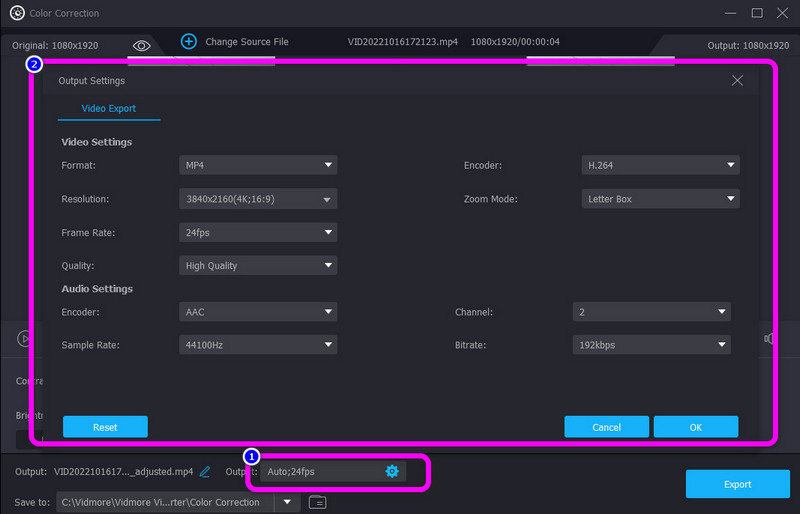The image size is (800, 514).
Task: Click the blue Export button
Action: click(737, 484)
